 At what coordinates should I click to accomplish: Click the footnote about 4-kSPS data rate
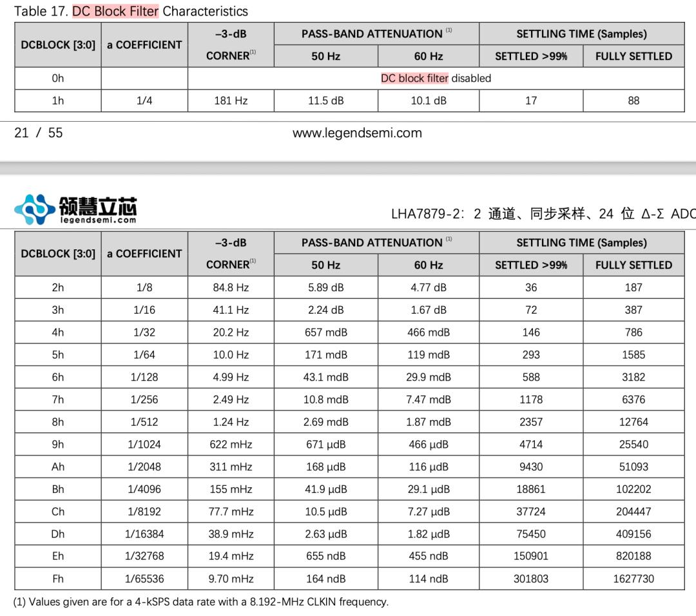pos(200,602)
